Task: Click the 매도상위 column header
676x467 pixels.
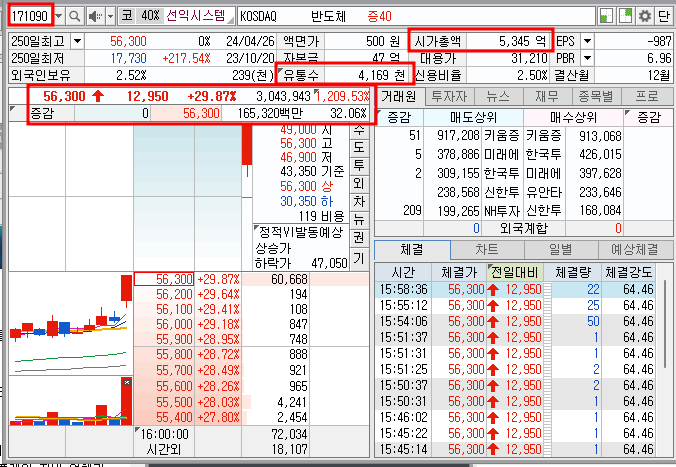Action: tap(473, 117)
